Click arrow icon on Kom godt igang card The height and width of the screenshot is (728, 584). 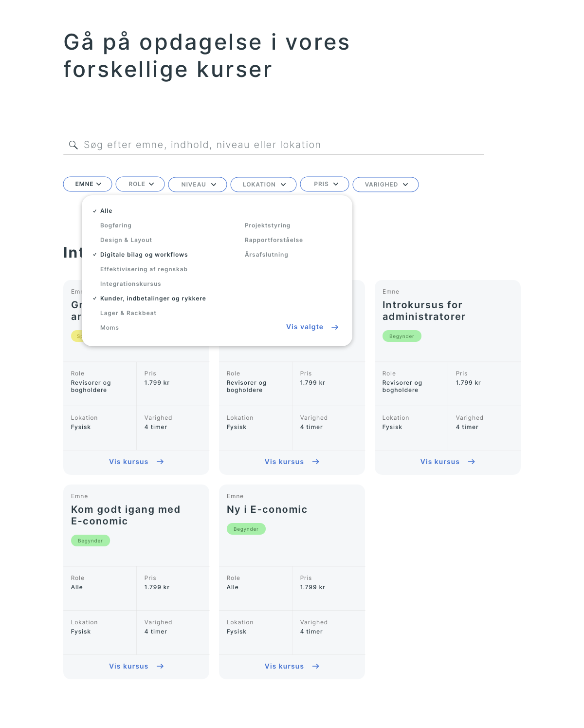pyautogui.click(x=160, y=666)
